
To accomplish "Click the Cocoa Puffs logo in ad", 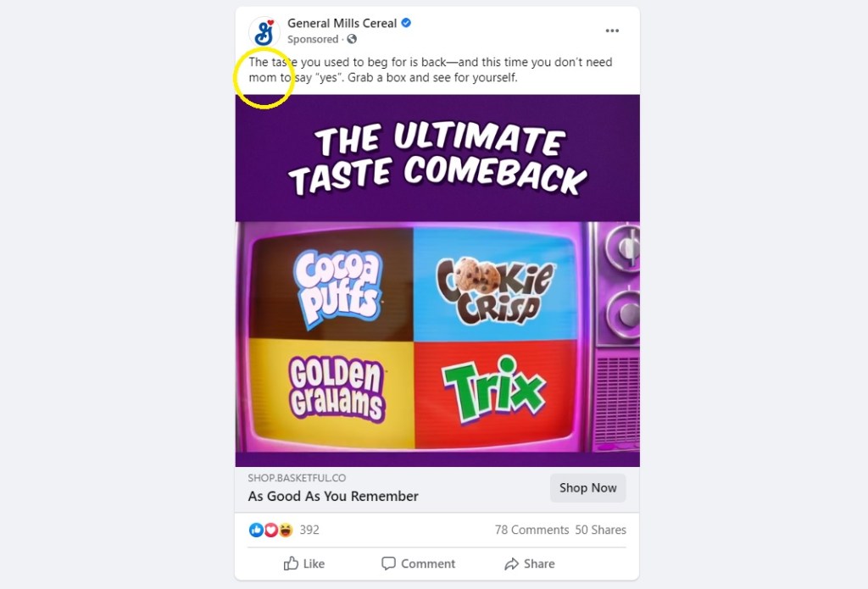I will click(x=337, y=286).
